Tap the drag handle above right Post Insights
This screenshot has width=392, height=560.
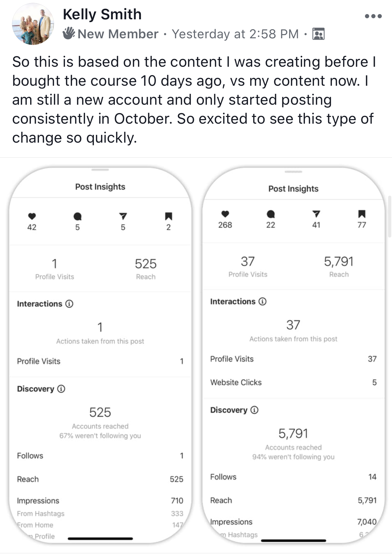(293, 172)
